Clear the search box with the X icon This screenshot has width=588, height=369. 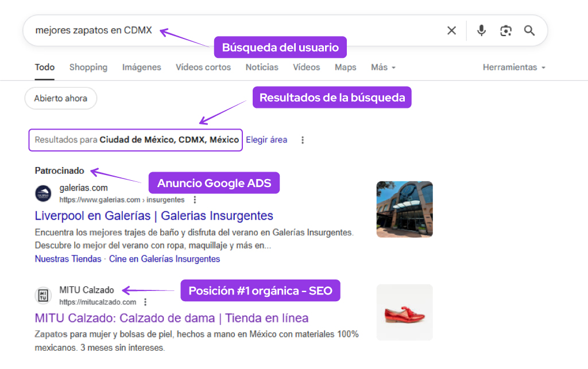tap(451, 30)
